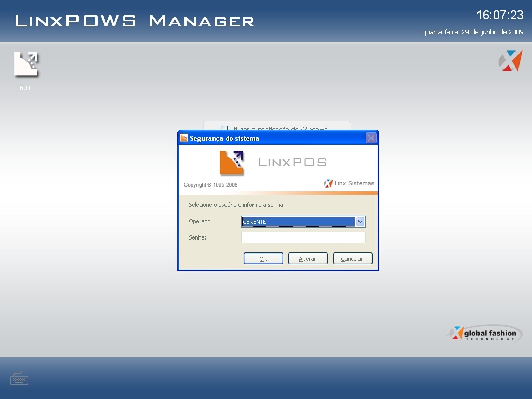Toggle Utilizar autenticação do Windows checkbox

point(224,129)
